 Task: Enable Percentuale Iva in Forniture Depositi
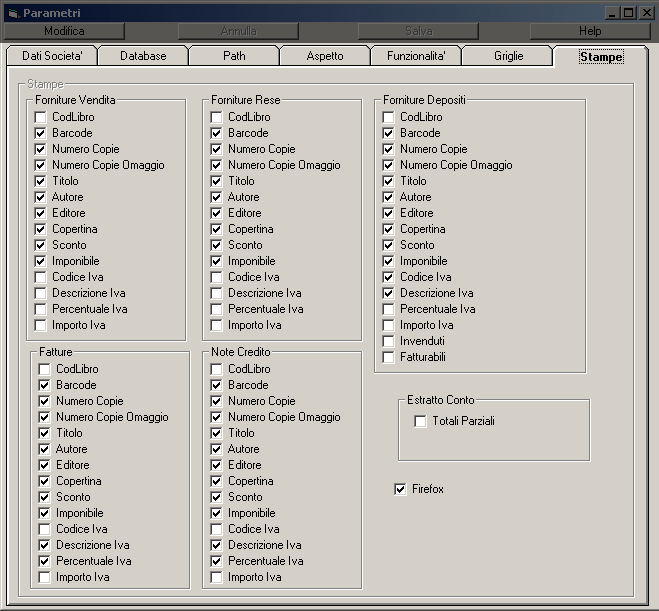pos(388,309)
